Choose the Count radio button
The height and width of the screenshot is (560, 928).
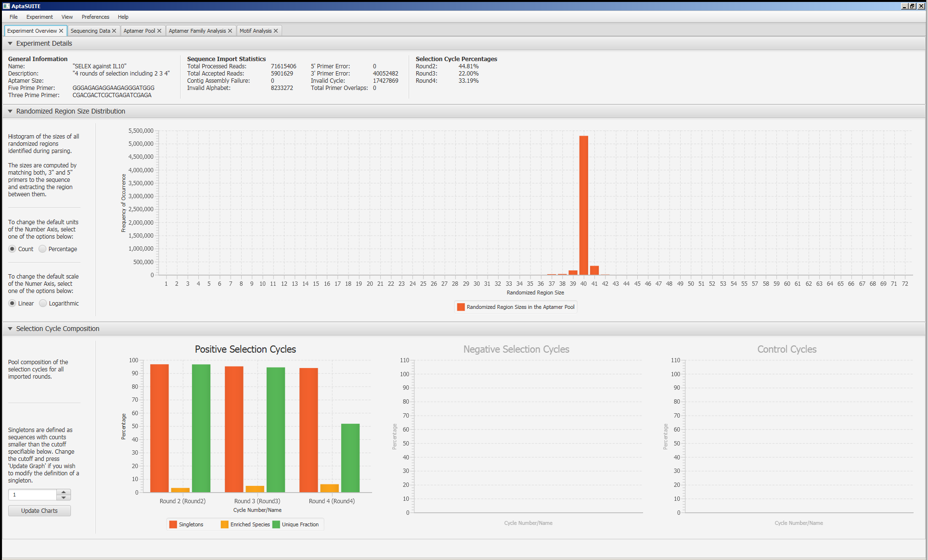pos(12,249)
